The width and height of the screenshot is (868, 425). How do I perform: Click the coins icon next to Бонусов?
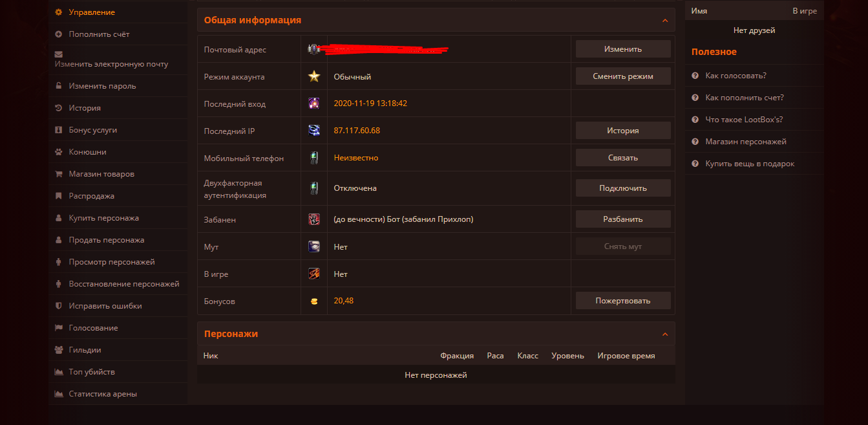pos(314,301)
